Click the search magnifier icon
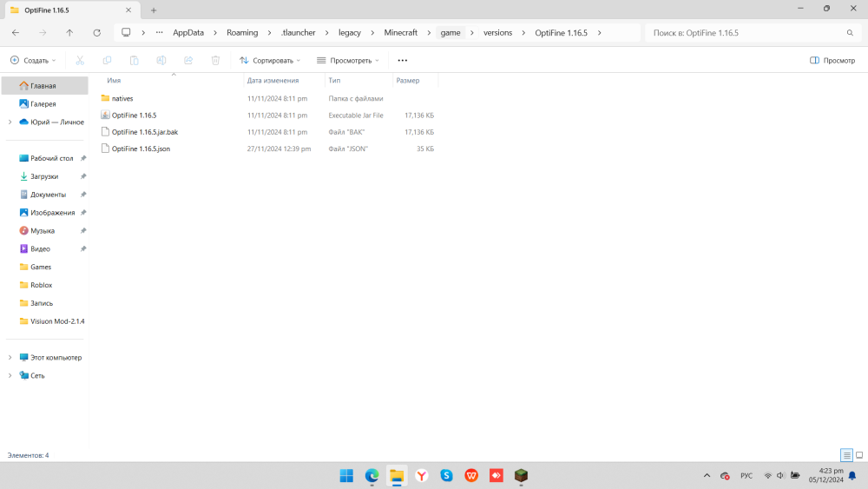 coord(850,33)
